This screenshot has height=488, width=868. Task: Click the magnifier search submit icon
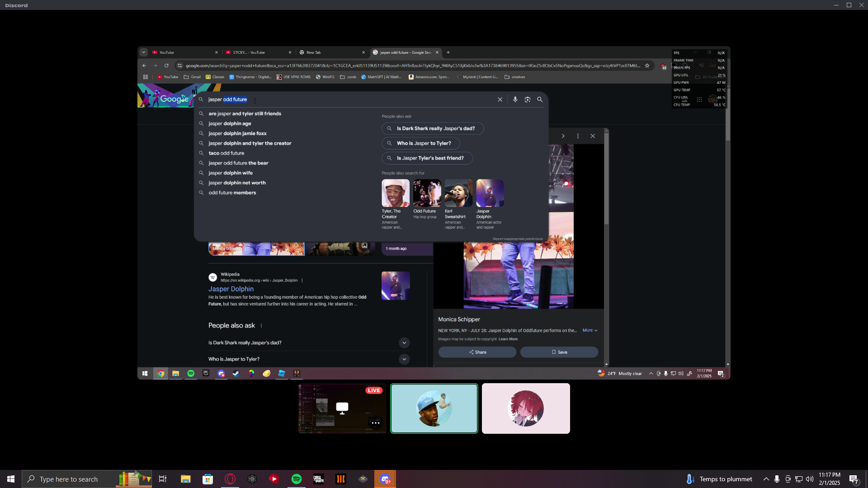(540, 99)
